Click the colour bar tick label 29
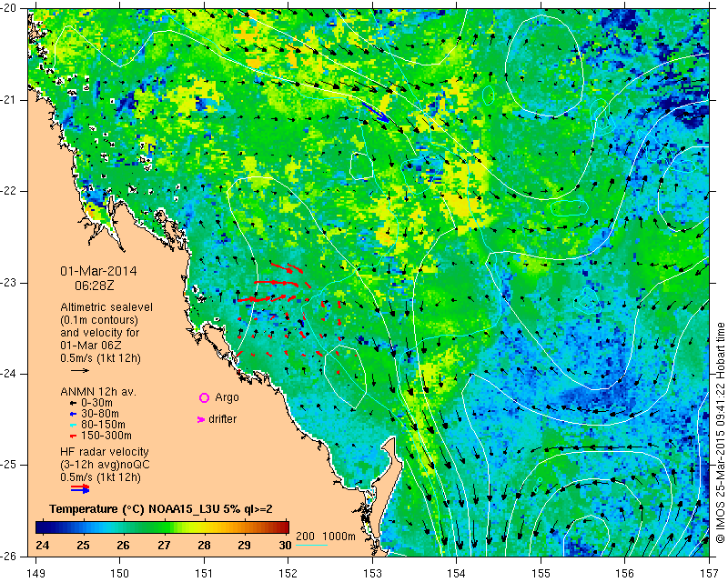The width and height of the screenshot is (728, 582). tap(245, 546)
